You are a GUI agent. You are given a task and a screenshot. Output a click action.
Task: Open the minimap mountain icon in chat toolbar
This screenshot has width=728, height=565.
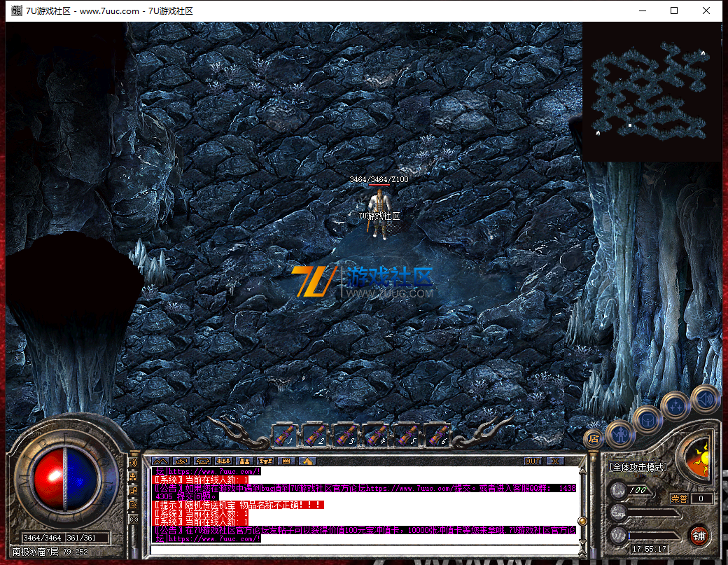[160, 461]
